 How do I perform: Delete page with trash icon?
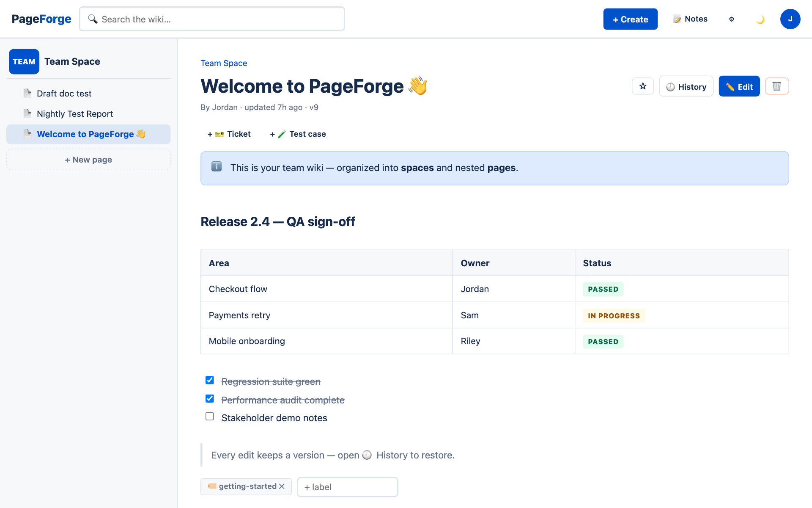pos(777,86)
